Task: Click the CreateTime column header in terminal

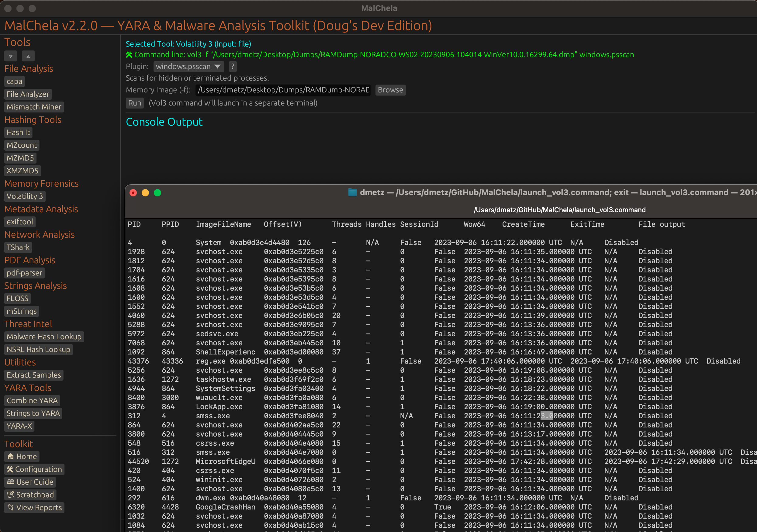Action: 523,224
